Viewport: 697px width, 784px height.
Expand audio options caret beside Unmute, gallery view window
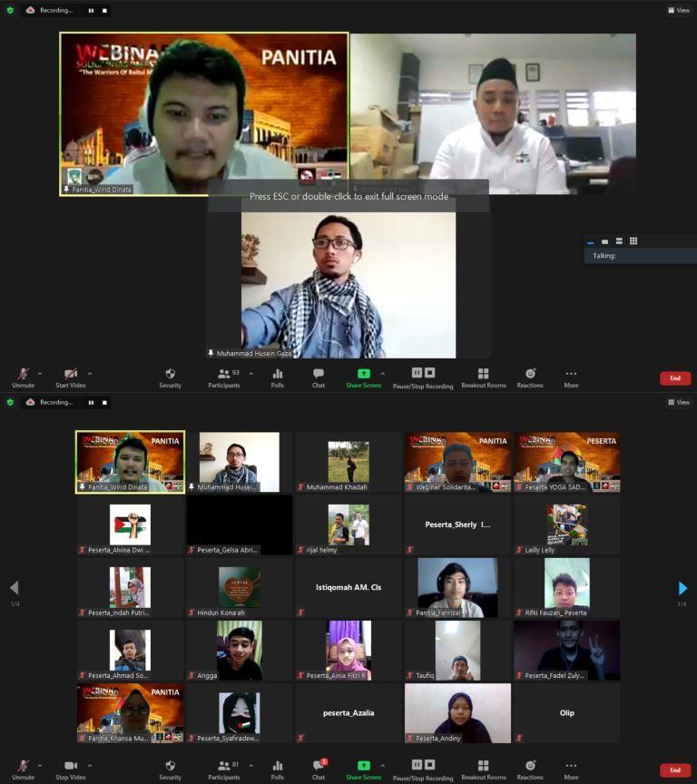(40, 766)
